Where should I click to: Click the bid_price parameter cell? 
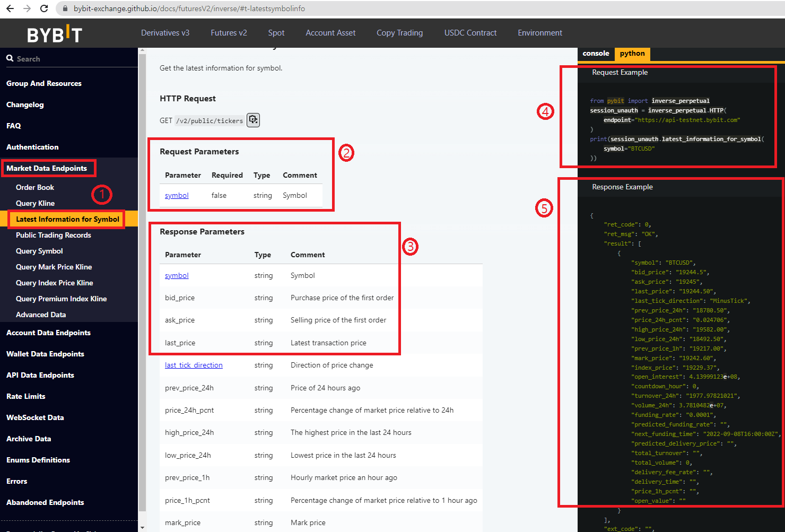[180, 298]
